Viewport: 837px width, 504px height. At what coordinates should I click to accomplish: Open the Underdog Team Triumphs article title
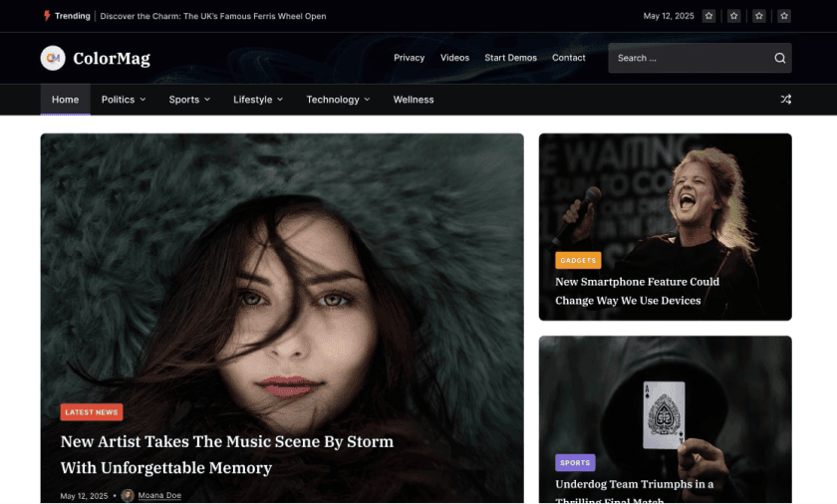[634, 491]
